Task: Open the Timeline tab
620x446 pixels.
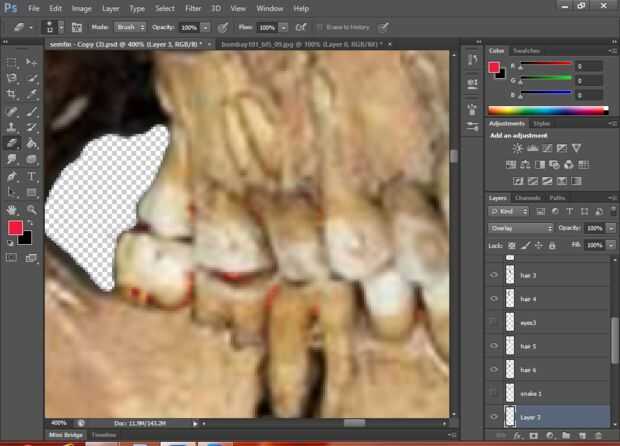Action: point(104,435)
